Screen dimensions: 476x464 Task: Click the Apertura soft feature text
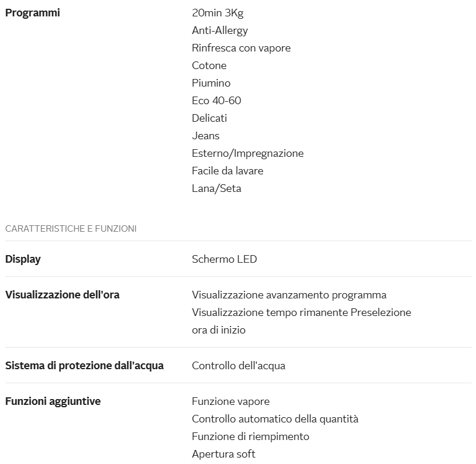click(223, 453)
